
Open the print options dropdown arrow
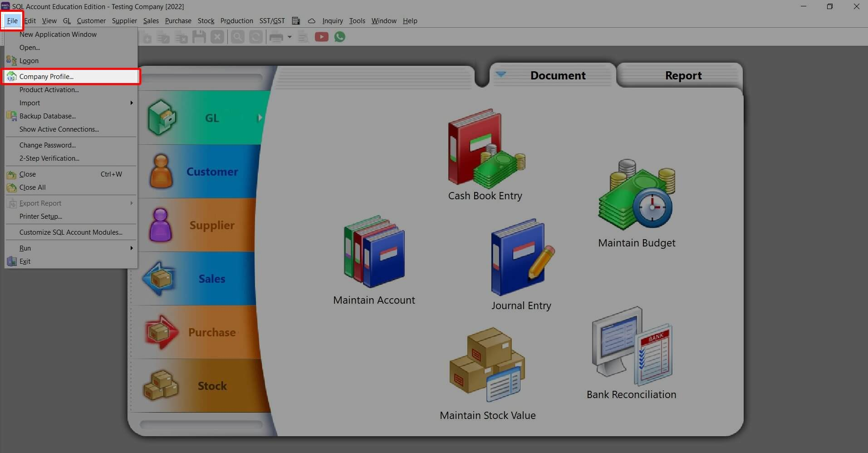[x=289, y=37]
